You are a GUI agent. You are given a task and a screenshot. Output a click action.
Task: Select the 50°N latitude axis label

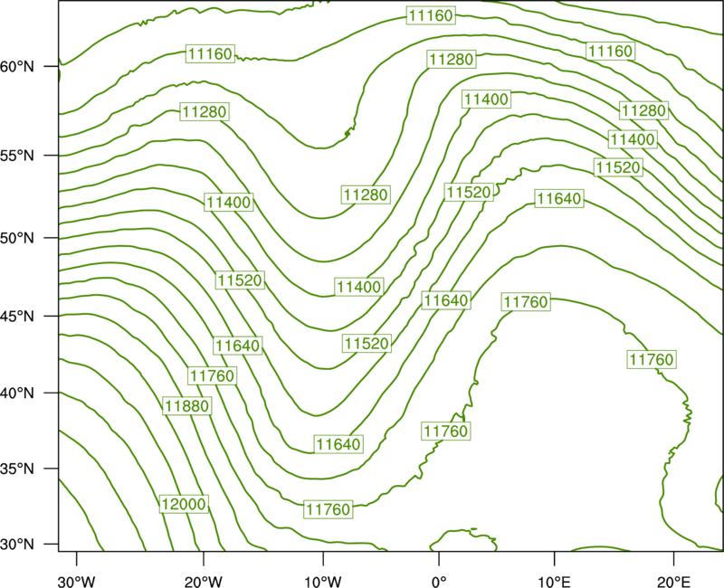pyautogui.click(x=17, y=238)
